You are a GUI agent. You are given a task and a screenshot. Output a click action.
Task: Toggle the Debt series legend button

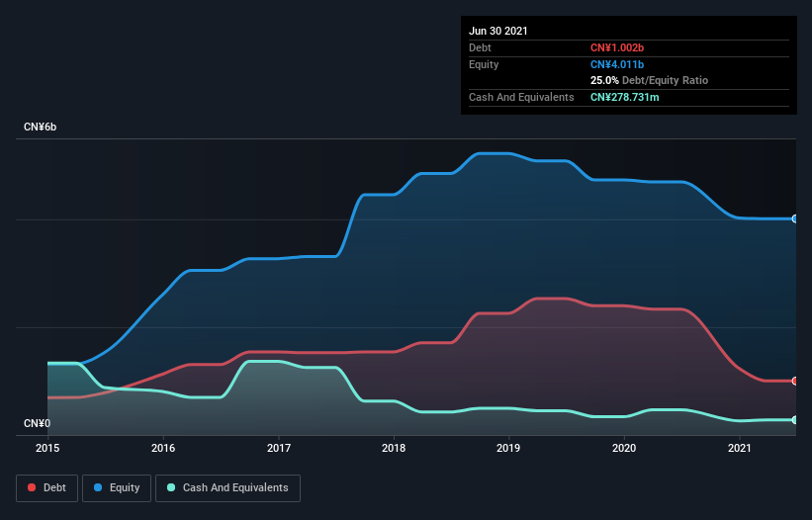pyautogui.click(x=47, y=488)
